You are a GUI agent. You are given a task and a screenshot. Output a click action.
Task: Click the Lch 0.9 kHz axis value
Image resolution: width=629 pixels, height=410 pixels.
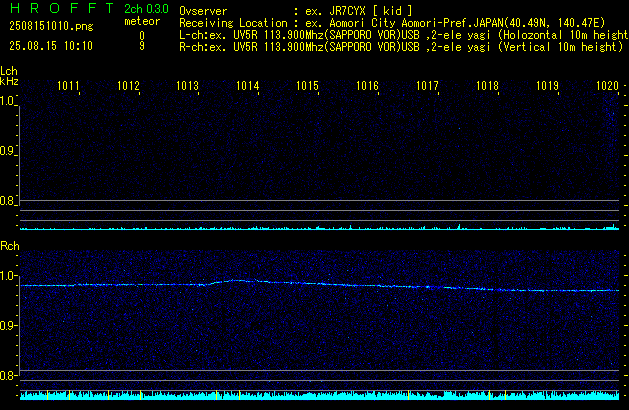click(7, 151)
